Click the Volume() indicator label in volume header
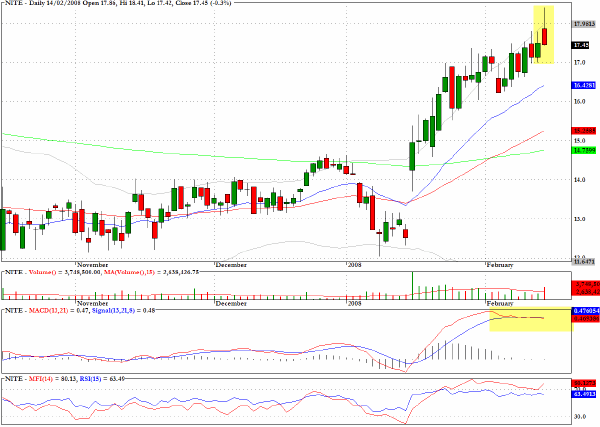This screenshot has width=600, height=427. (x=42, y=272)
